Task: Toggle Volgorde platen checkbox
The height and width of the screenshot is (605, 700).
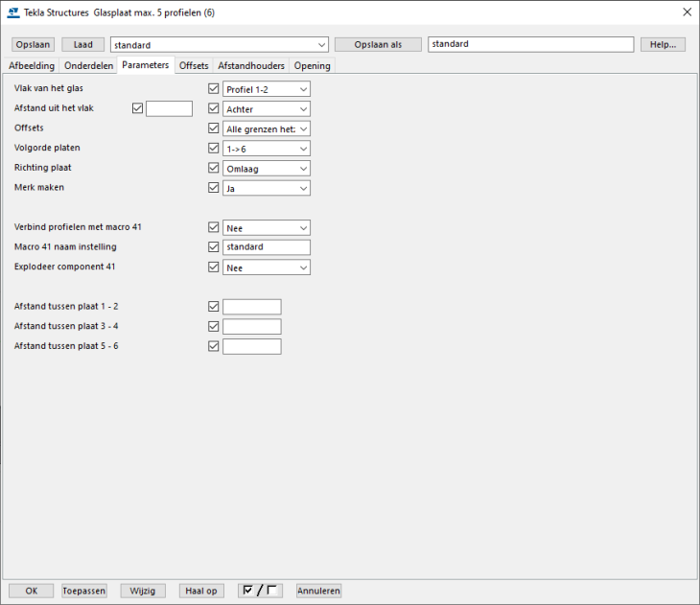Action: coord(214,148)
